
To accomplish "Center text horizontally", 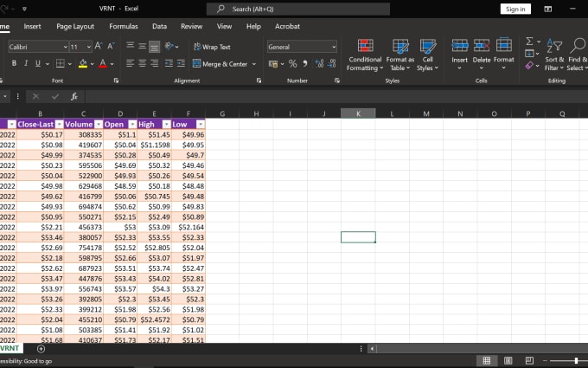I will coord(142,63).
